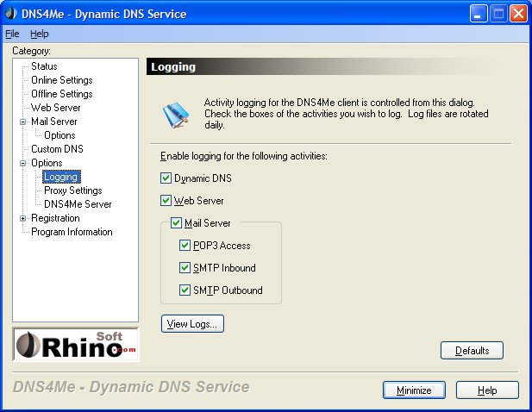
Task: Open the Help menu
Action: coord(40,34)
